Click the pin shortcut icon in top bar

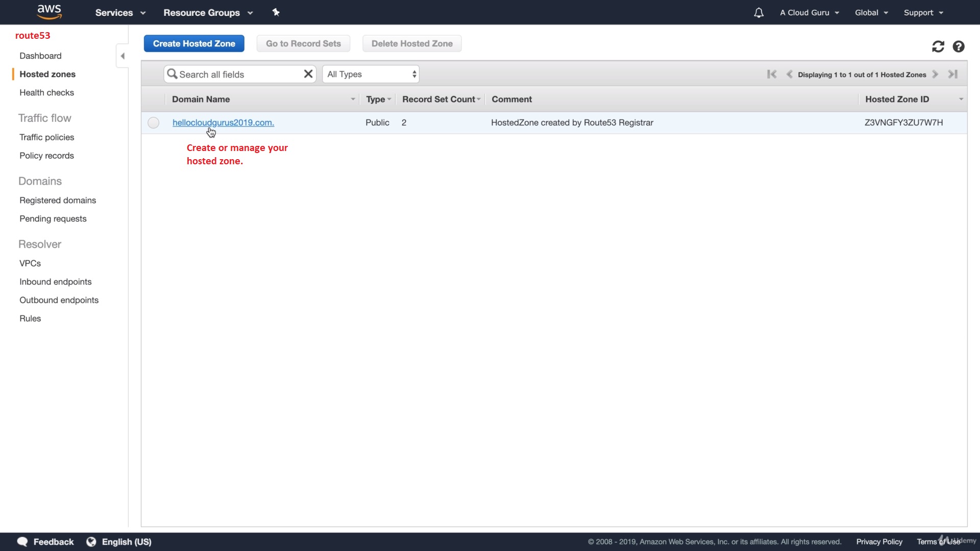click(x=276, y=12)
